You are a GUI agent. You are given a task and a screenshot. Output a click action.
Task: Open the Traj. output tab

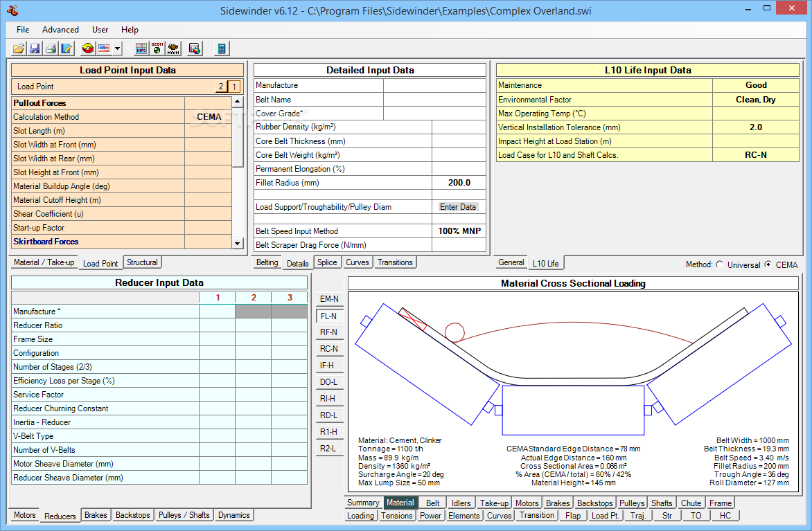point(638,516)
